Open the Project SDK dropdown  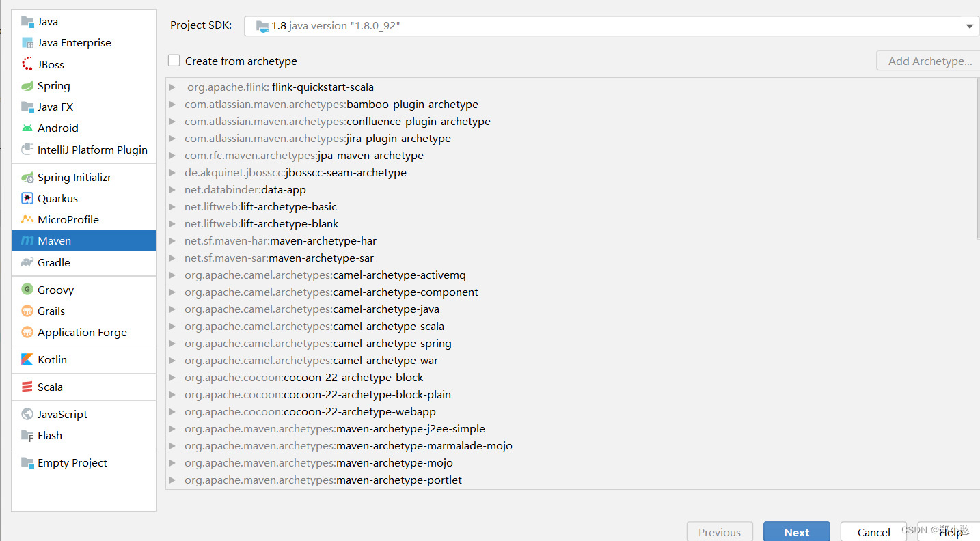click(x=612, y=26)
